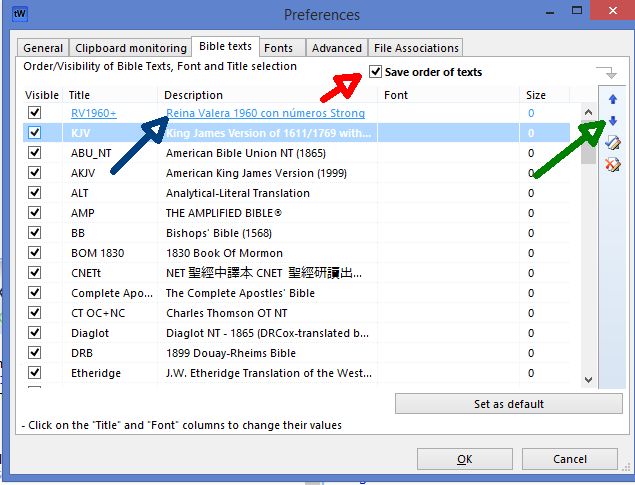This screenshot has height=485, width=635.
Task: Click the Size value 0 for RV1960+
Action: (x=531, y=113)
